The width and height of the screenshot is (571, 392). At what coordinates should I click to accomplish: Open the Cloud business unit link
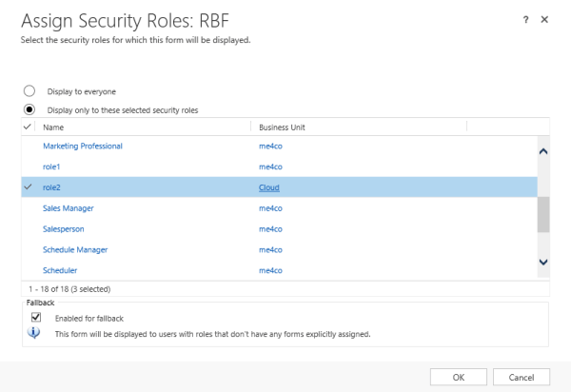coord(269,187)
